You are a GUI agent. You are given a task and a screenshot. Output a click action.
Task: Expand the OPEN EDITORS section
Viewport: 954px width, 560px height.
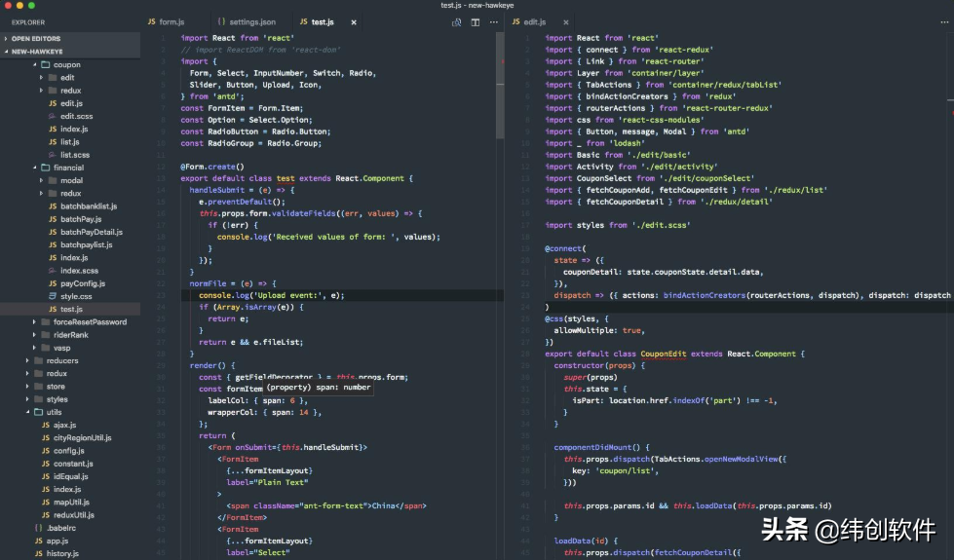tap(7, 39)
